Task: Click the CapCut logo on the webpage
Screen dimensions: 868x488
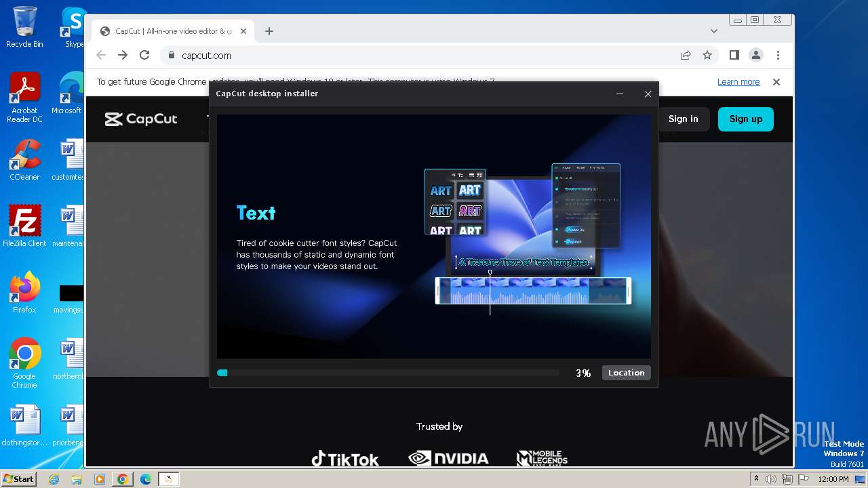Action: [141, 119]
